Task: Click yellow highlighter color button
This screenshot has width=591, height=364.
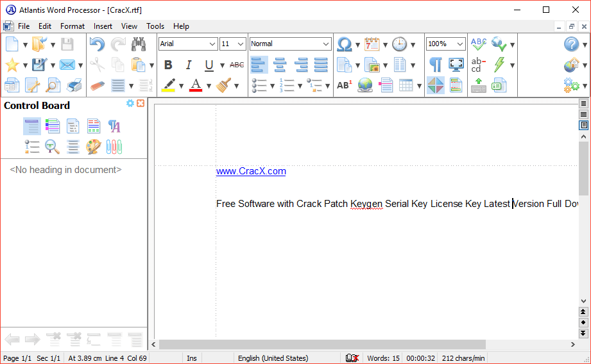Action: [168, 85]
